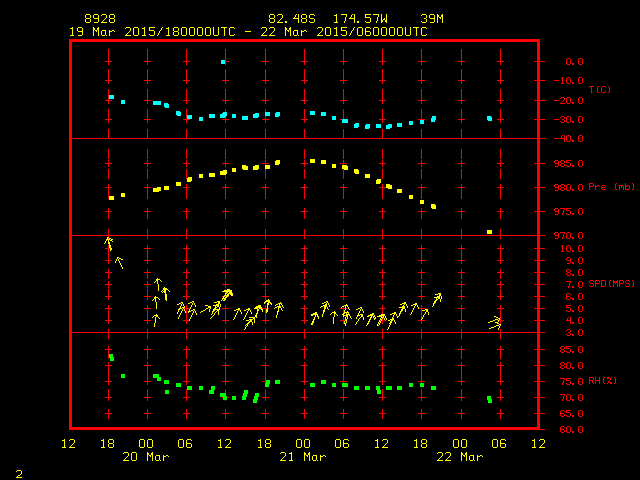Click the rightmost cyan temperature data point
Screen dimensions: 640x480
489,118
